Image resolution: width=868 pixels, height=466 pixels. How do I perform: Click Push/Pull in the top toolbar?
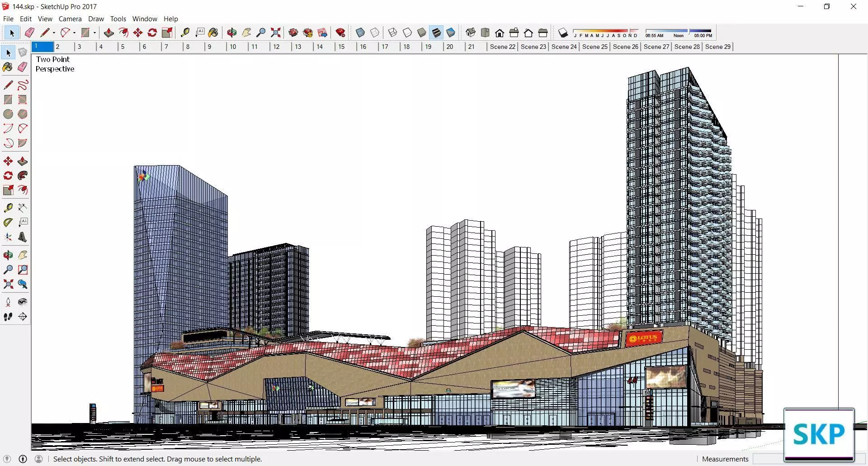pyautogui.click(x=109, y=33)
